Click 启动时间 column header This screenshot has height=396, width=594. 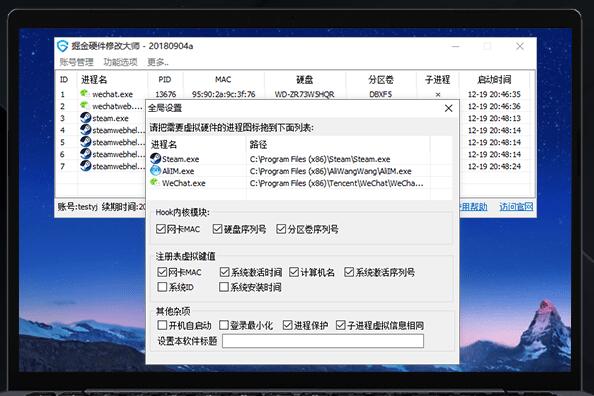tap(494, 80)
